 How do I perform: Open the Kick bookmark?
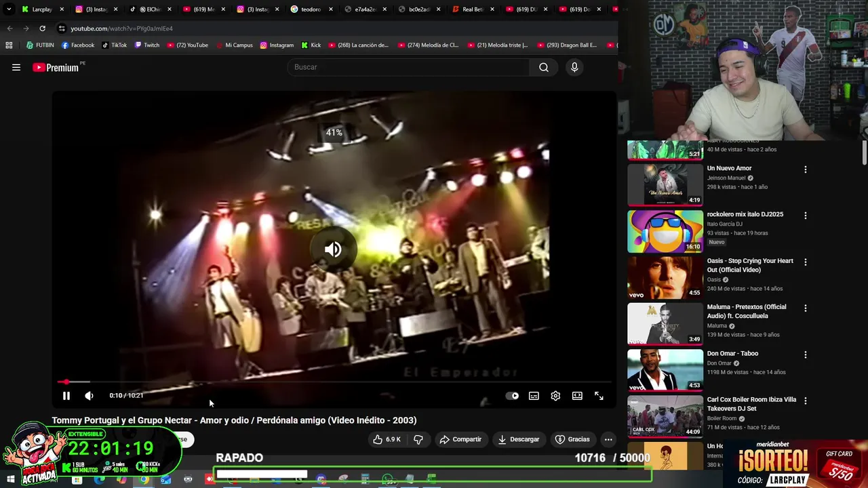(311, 45)
